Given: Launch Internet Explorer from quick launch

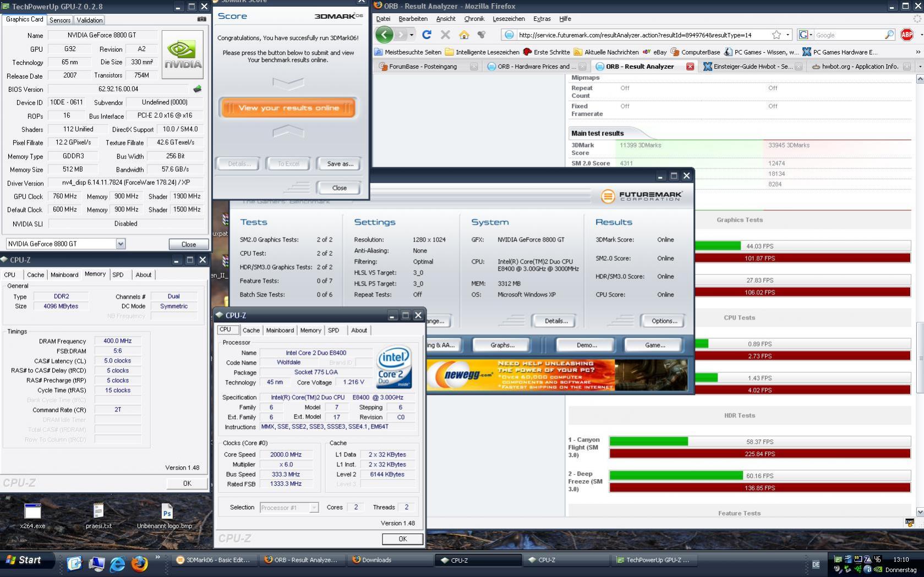Looking at the screenshot, I should [x=118, y=563].
